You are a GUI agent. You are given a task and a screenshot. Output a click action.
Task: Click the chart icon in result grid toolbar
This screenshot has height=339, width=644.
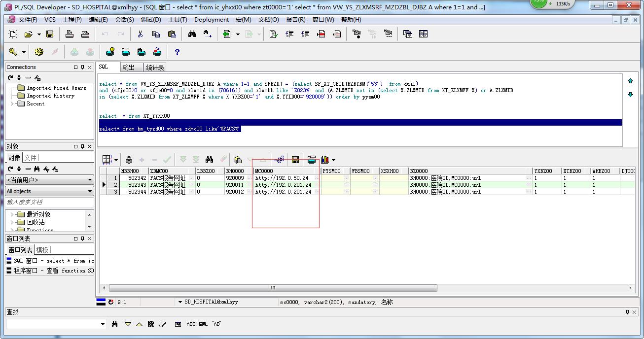[x=325, y=160]
